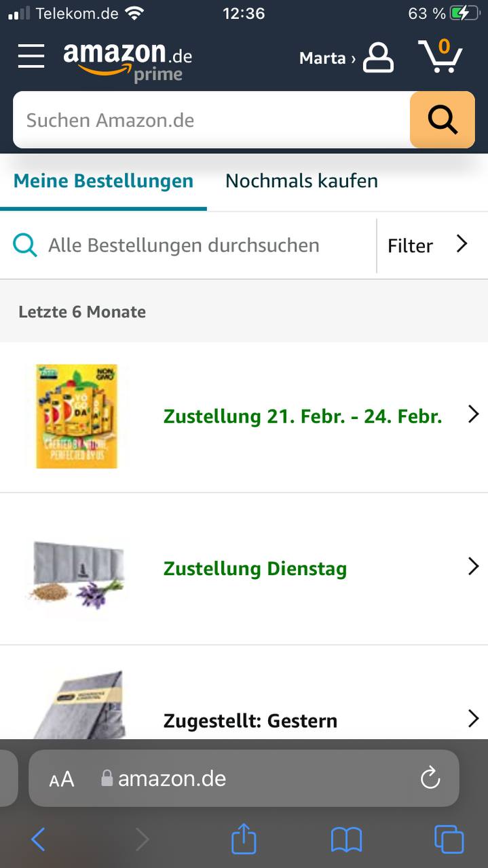488x868 pixels.
Task: Tap the aA reader options button
Action: (62, 779)
